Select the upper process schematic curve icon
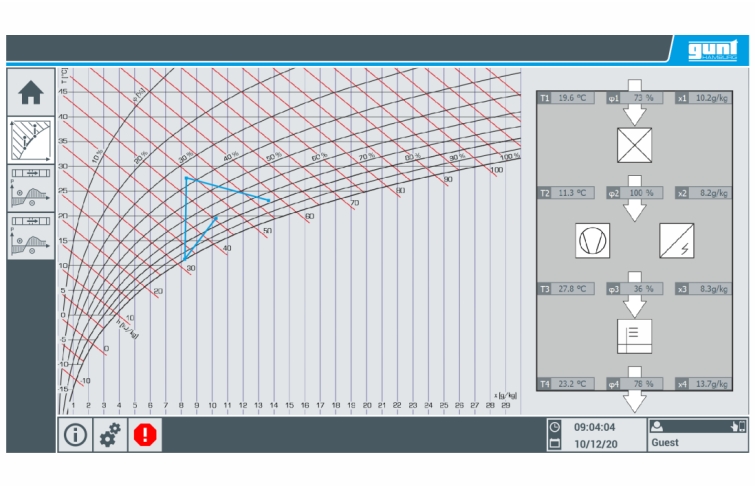This screenshot has width=755, height=488. pyautogui.click(x=31, y=188)
